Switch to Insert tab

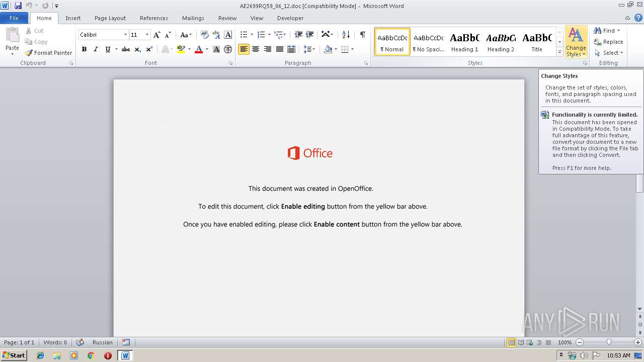coord(73,18)
